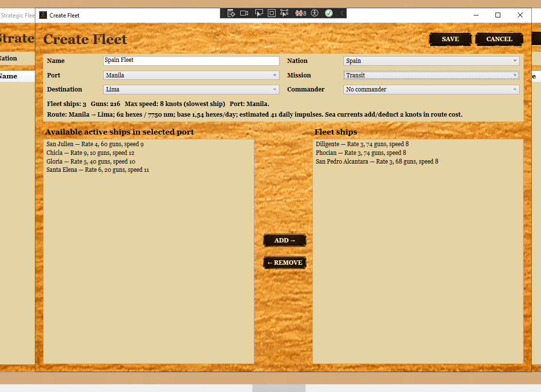Select Santa Elena Rate 6 ship row
Image resolution: width=541 pixels, height=392 pixels.
click(x=149, y=170)
